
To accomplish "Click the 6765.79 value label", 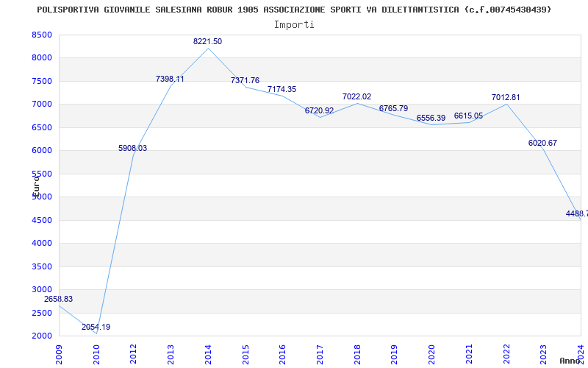I will click(393, 108).
